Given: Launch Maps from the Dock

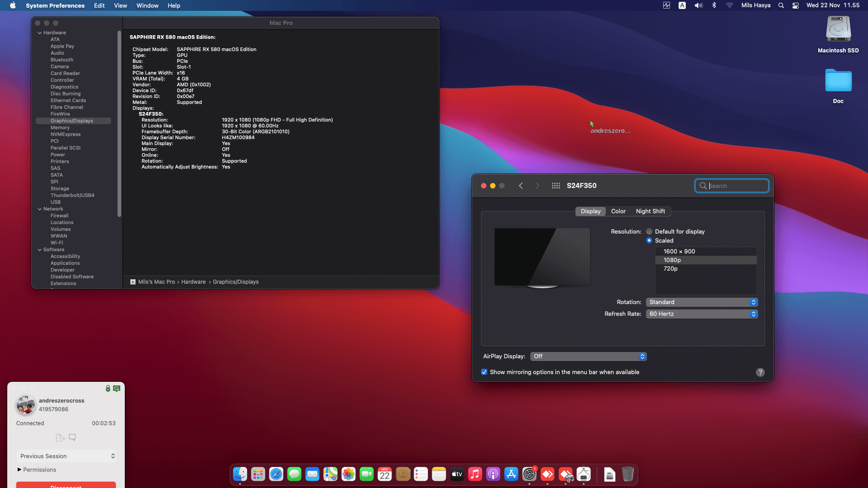Looking at the screenshot, I should click(330, 474).
